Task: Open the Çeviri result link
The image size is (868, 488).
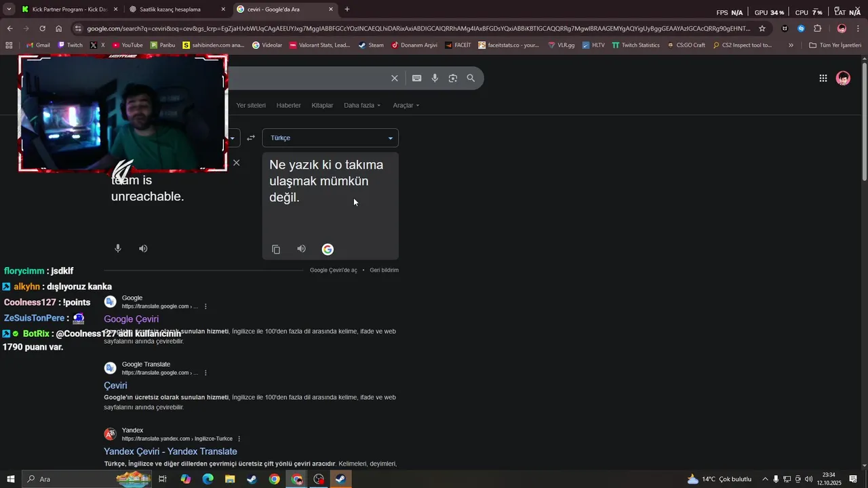Action: (115, 386)
